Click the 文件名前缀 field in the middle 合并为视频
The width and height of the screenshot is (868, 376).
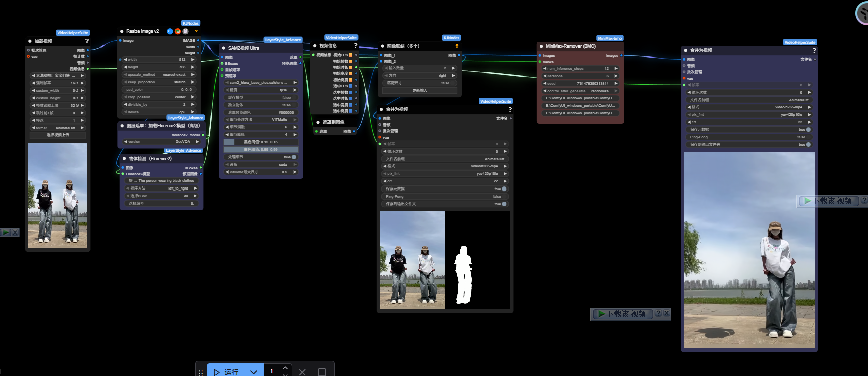click(x=445, y=159)
